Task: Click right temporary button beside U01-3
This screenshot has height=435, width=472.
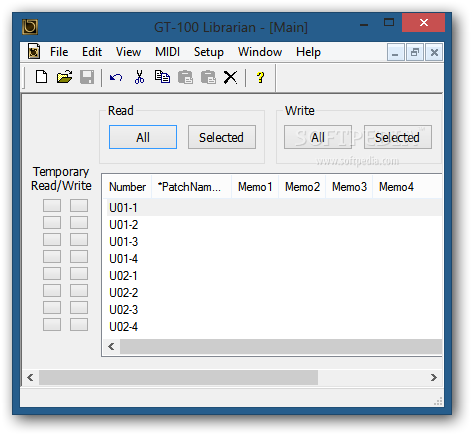Action: pyautogui.click(x=79, y=240)
